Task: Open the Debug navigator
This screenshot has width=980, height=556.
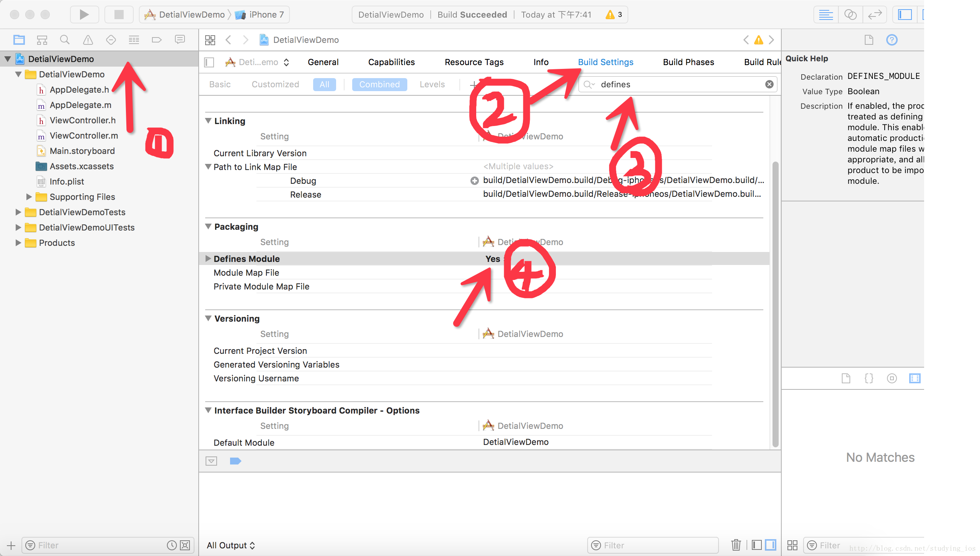Action: (x=134, y=40)
